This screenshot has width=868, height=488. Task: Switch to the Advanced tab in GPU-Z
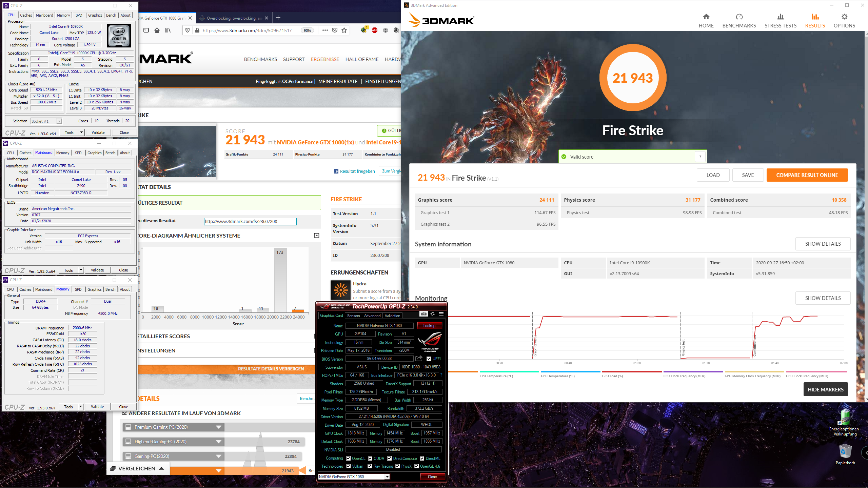click(372, 316)
